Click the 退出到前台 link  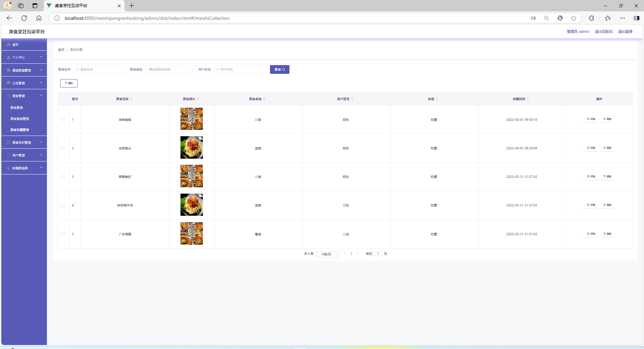point(604,32)
